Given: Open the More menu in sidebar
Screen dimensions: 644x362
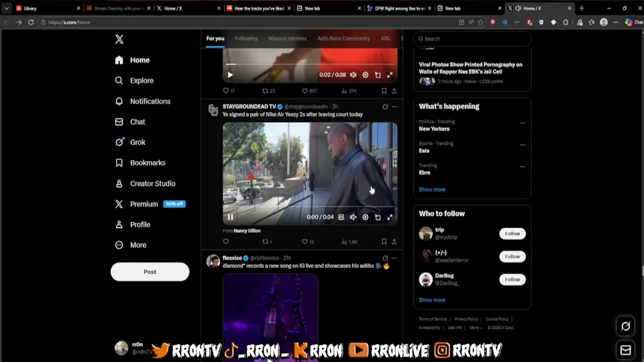Looking at the screenshot, I should pyautogui.click(x=131, y=245).
